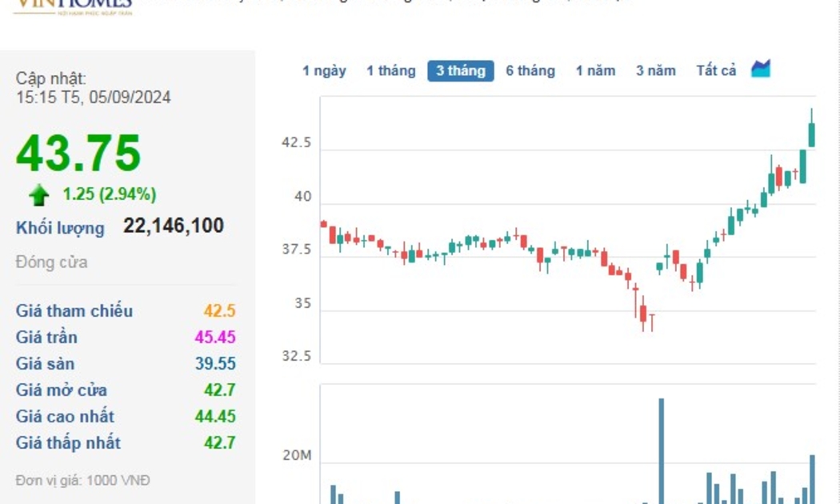Screen dimensions: 840x504
Task: Select the active 3 tháng tab
Action: coord(460,70)
